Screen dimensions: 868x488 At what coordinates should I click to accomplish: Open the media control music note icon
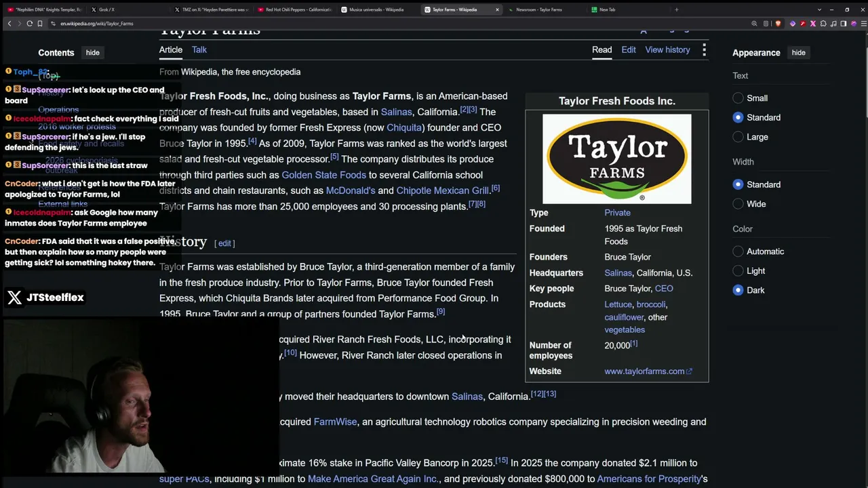pos(833,24)
